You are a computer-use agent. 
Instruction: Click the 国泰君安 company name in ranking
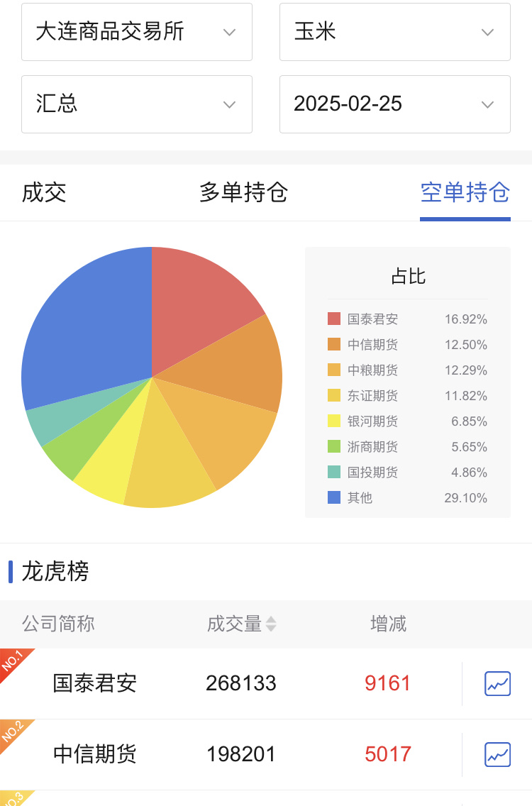point(95,683)
